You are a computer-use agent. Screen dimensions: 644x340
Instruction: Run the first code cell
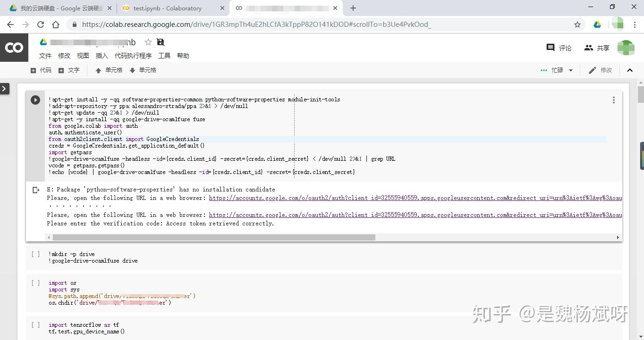tap(35, 100)
